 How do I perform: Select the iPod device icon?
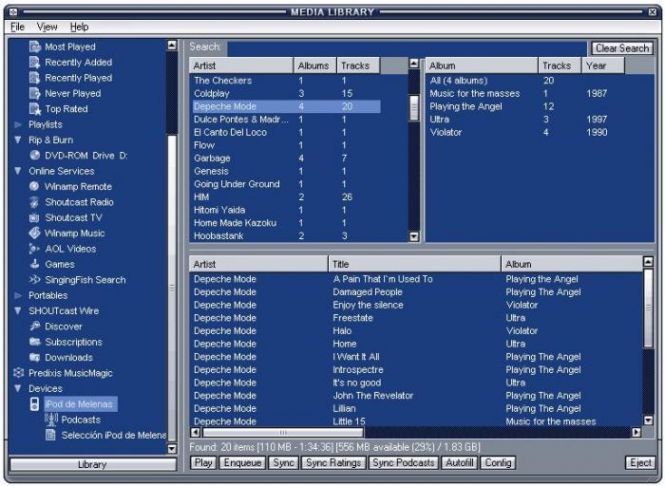pyautogui.click(x=35, y=404)
